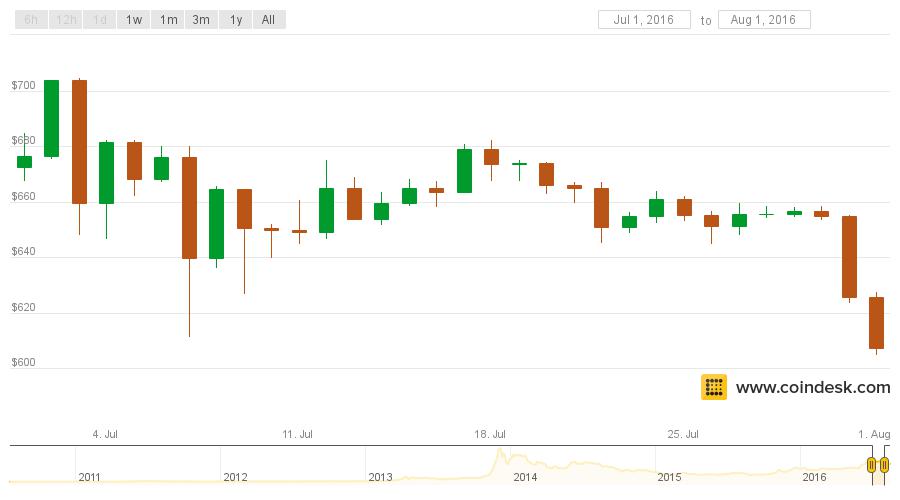Screen dimensions: 900x500
Task: Switch chart to 1m range
Action: [168, 20]
